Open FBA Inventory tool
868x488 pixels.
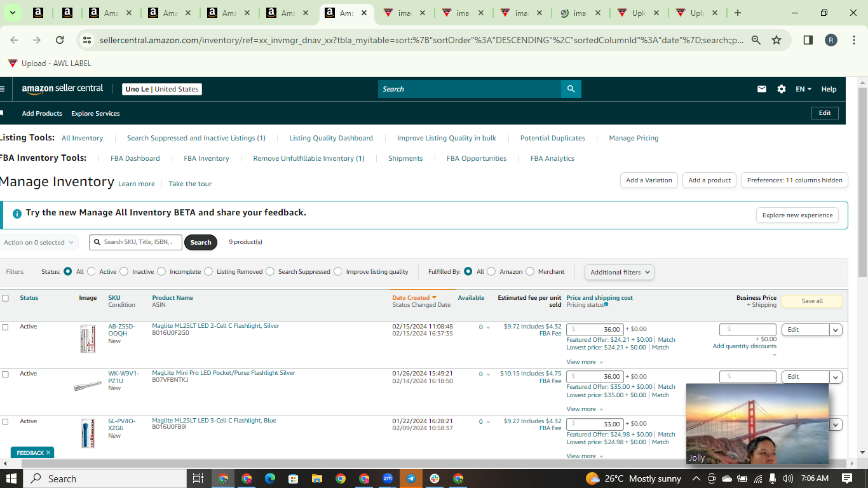tap(207, 158)
